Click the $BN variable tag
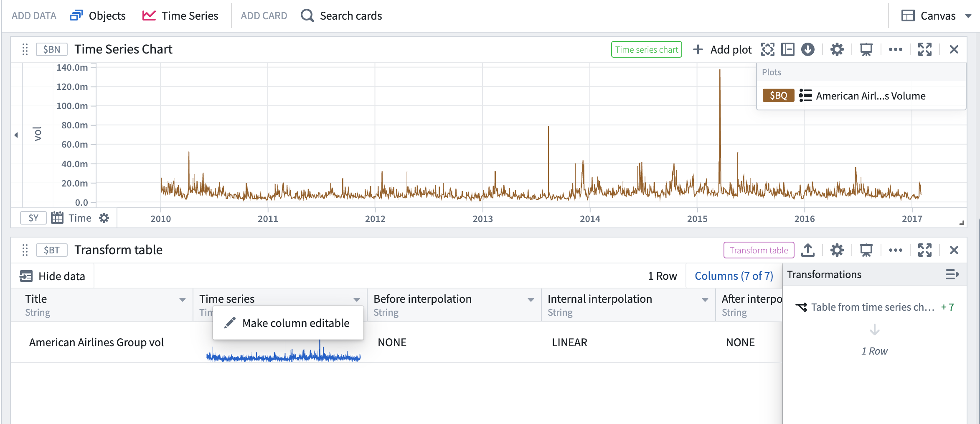Image resolution: width=980 pixels, height=424 pixels. [52, 49]
